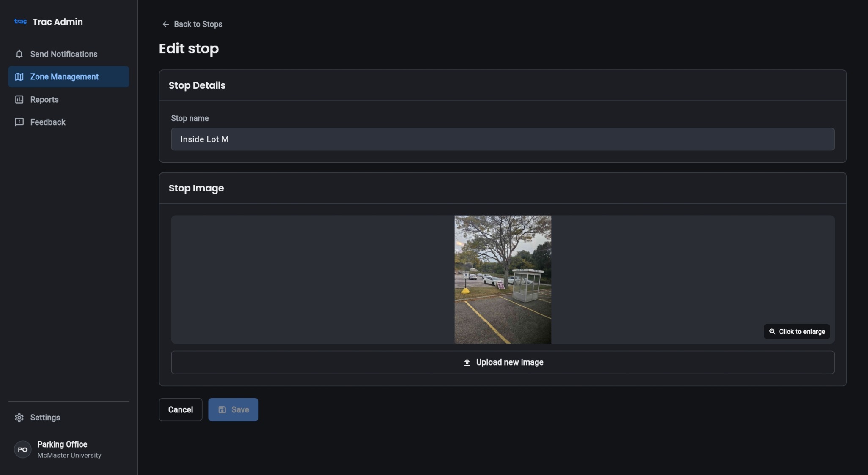Open Settings from sidebar
Image resolution: width=868 pixels, height=475 pixels.
point(69,418)
